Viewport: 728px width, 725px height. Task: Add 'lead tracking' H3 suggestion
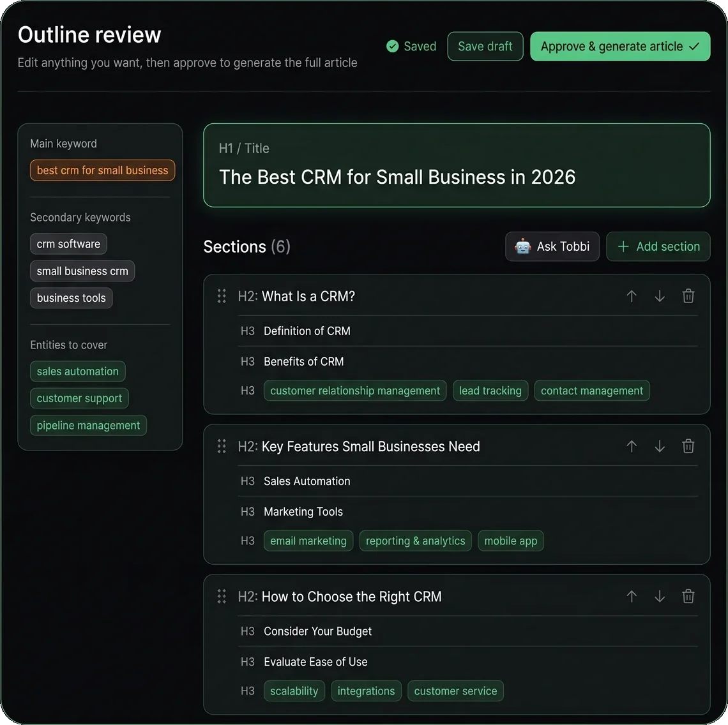coord(490,391)
